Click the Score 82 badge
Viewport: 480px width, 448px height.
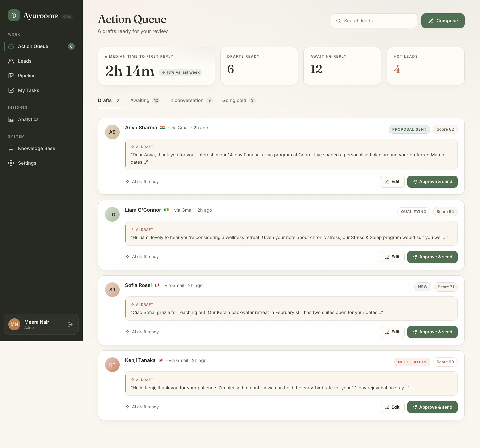[x=445, y=129]
